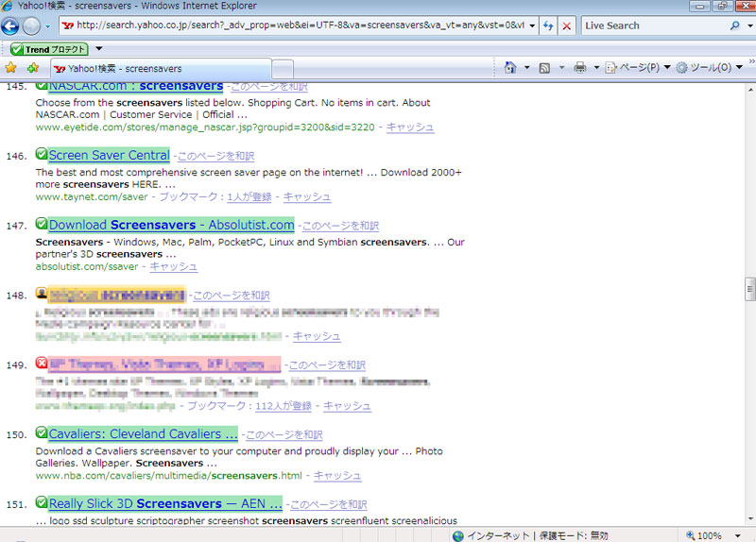Open a new blank tab
The height and width of the screenshot is (542, 756).
click(283, 69)
